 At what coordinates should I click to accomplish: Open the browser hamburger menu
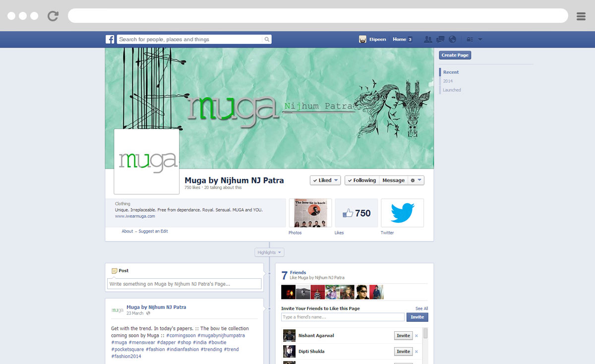(581, 16)
